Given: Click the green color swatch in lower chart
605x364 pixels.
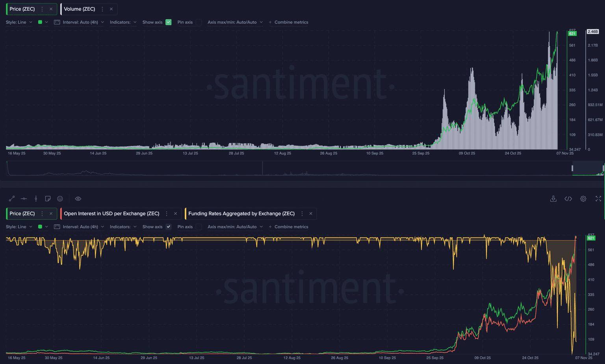Looking at the screenshot, I should (x=40, y=227).
